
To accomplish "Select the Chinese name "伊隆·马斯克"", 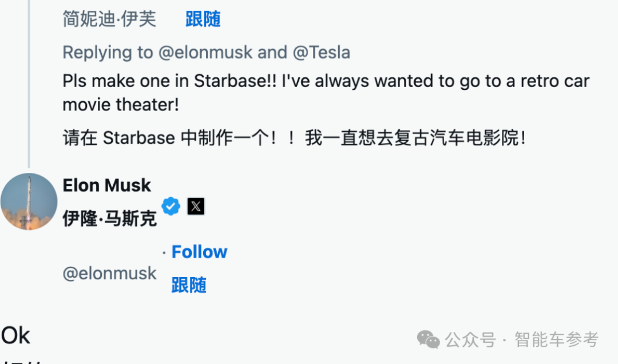I will pos(109,218).
